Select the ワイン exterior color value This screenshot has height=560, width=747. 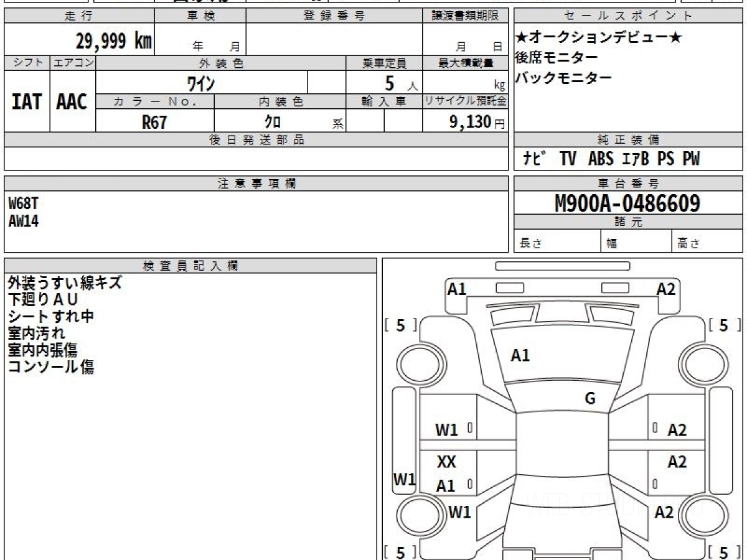(x=201, y=82)
